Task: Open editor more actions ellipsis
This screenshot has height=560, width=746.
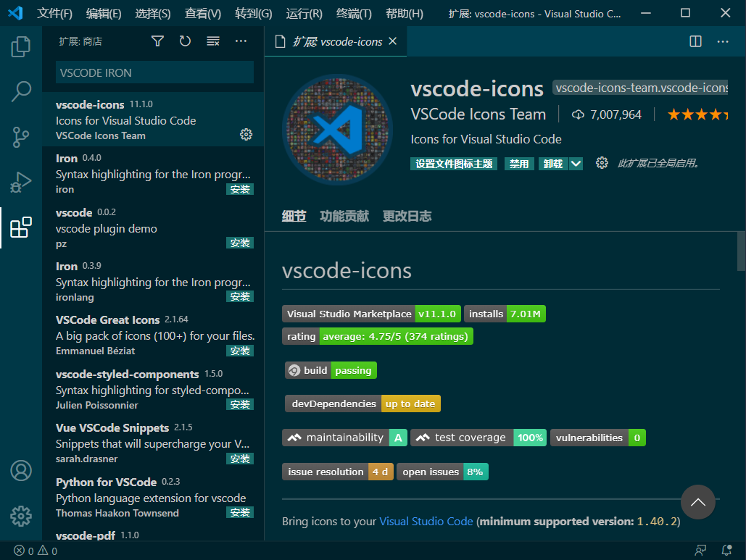Action: point(723,42)
